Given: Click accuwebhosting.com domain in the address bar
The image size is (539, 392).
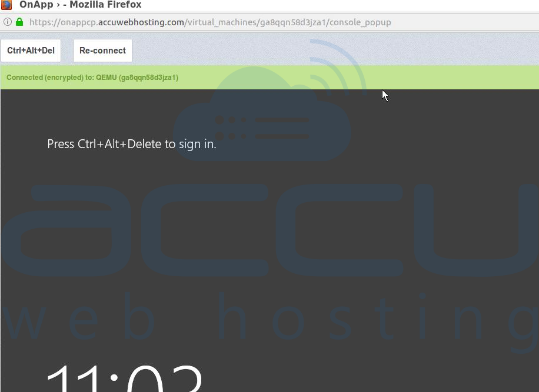Looking at the screenshot, I should pos(141,22).
